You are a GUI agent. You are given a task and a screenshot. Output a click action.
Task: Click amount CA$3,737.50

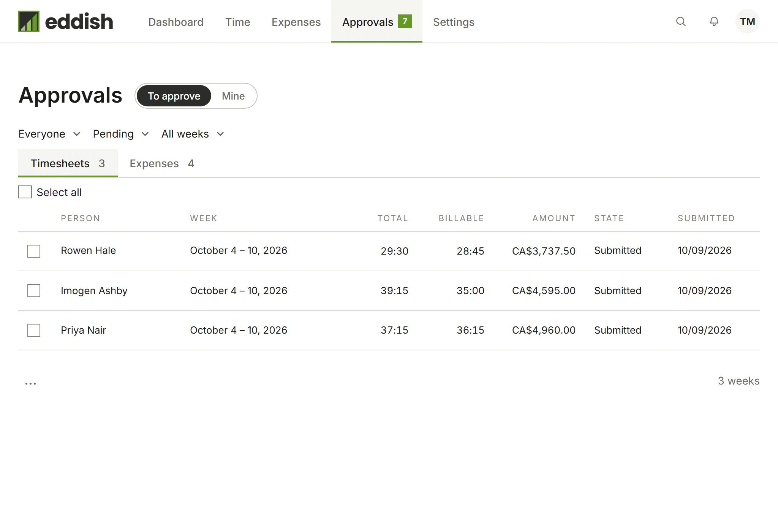tap(544, 251)
